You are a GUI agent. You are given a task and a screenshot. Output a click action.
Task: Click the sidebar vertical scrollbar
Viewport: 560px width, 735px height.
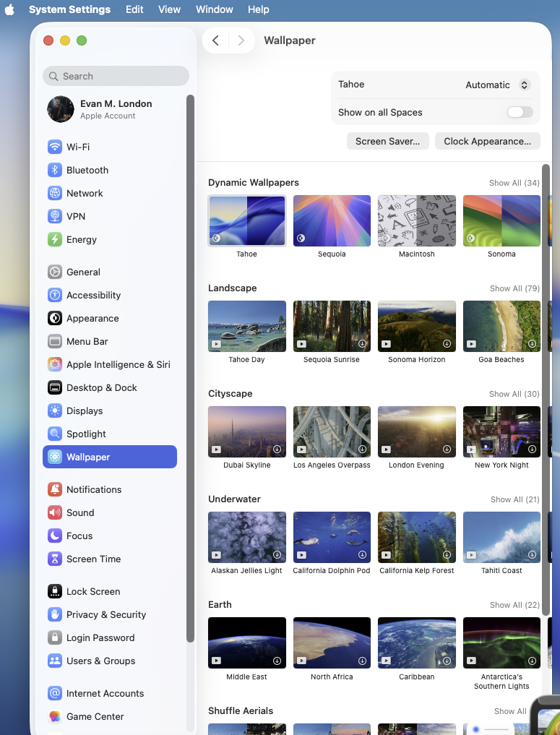190,369
